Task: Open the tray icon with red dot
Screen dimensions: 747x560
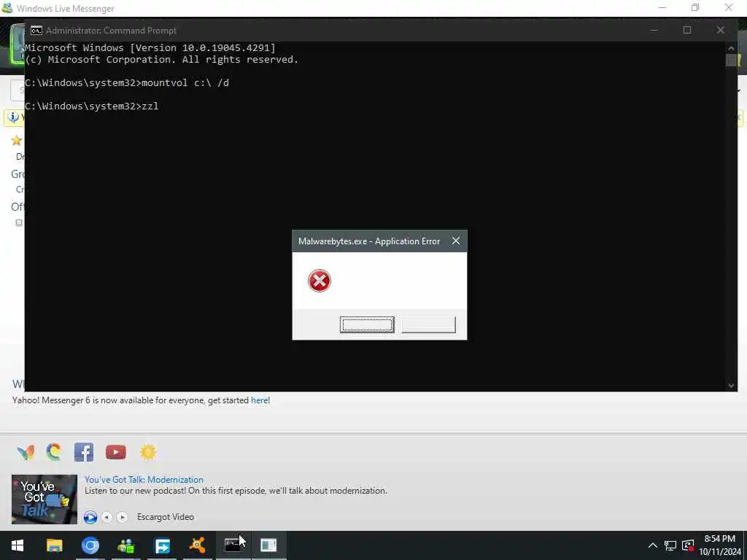Action: pos(688,545)
